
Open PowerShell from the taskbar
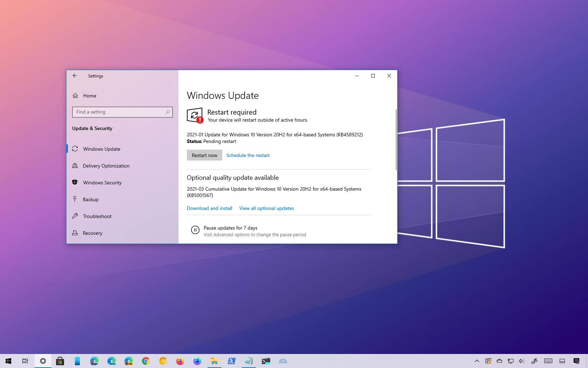click(231, 361)
